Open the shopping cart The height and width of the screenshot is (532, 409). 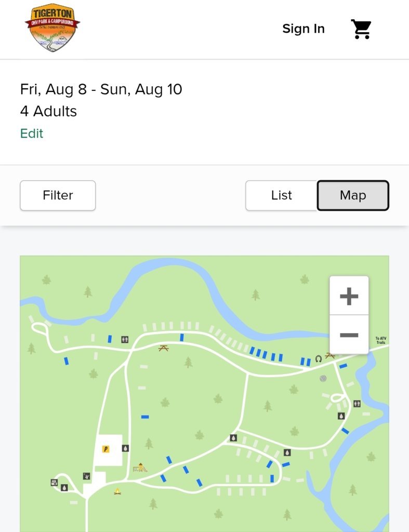point(361,29)
